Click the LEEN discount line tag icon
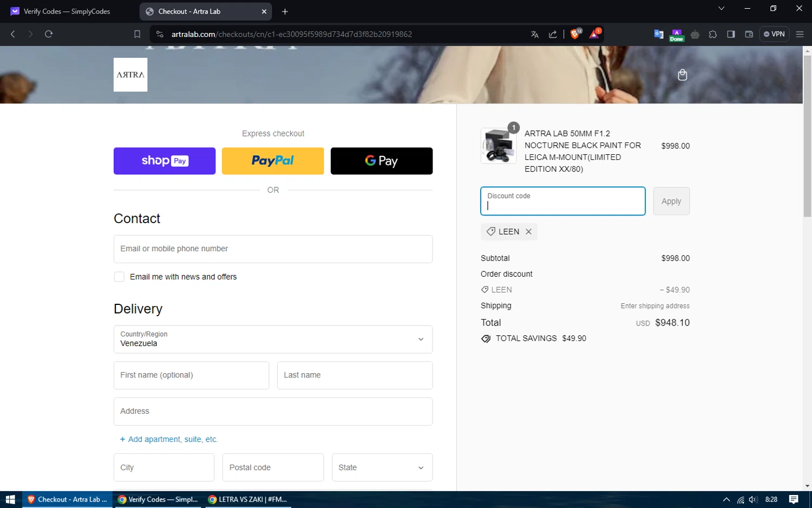 tap(485, 290)
